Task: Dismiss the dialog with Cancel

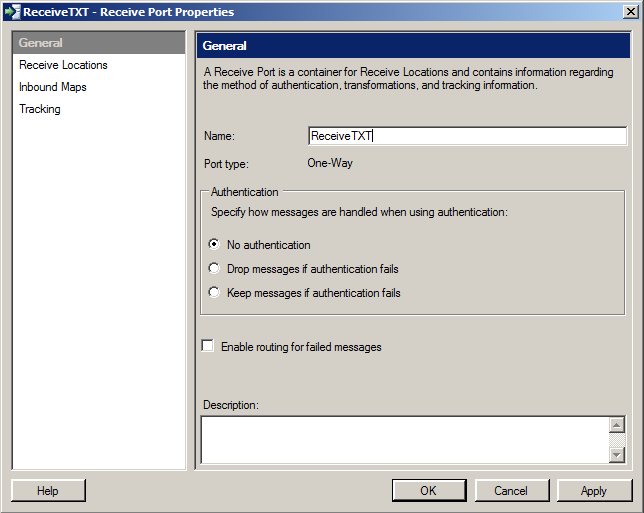Action: 511,490
